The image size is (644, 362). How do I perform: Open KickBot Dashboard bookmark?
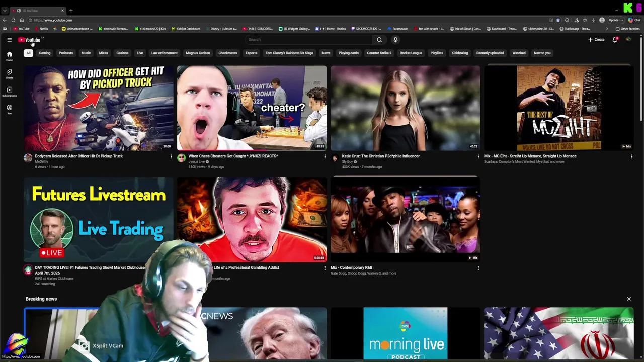pyautogui.click(x=186, y=29)
